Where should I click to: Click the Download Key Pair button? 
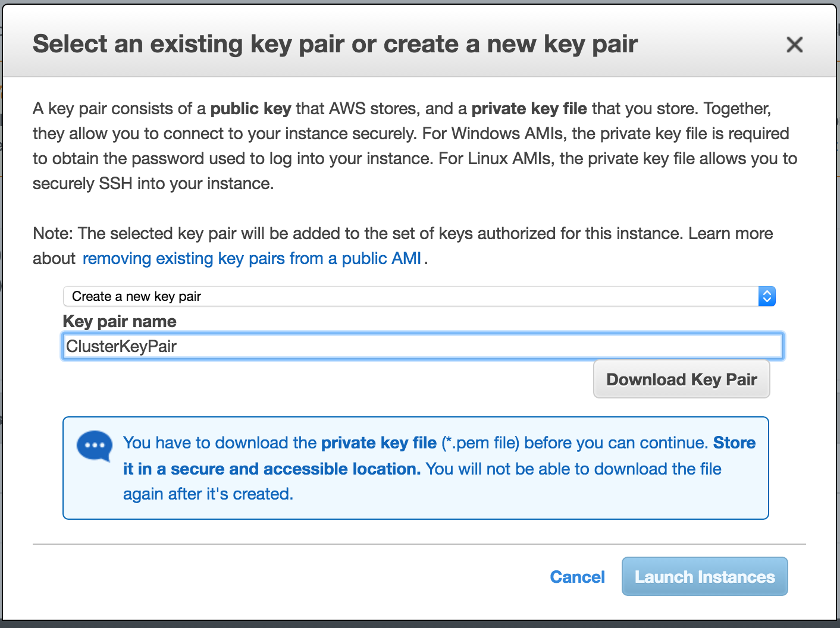pos(682,379)
